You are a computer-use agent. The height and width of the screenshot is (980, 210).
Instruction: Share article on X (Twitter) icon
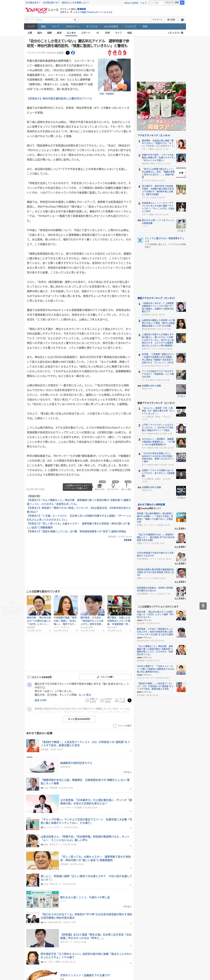pos(68,53)
